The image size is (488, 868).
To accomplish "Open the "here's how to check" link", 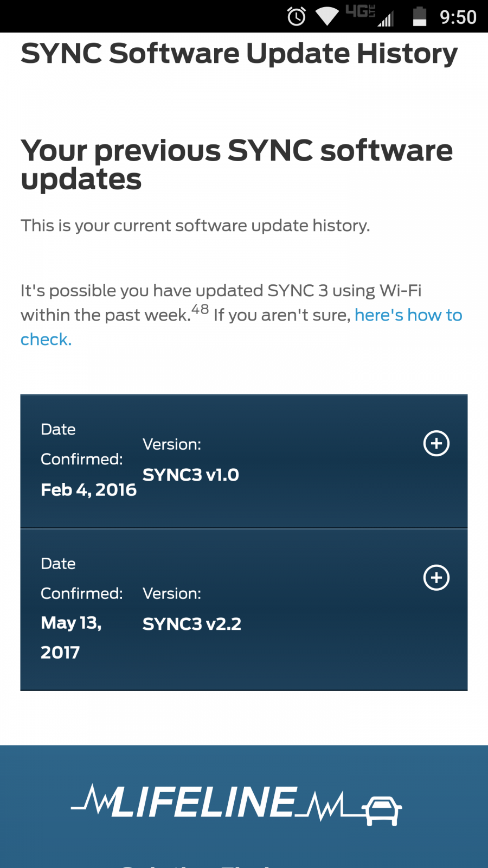I will pos(408,315).
